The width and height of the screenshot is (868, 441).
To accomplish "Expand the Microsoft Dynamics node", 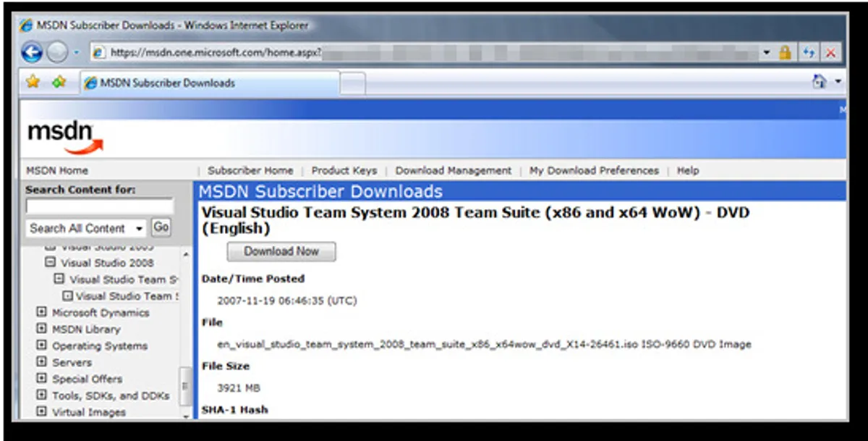I will pos(42,313).
